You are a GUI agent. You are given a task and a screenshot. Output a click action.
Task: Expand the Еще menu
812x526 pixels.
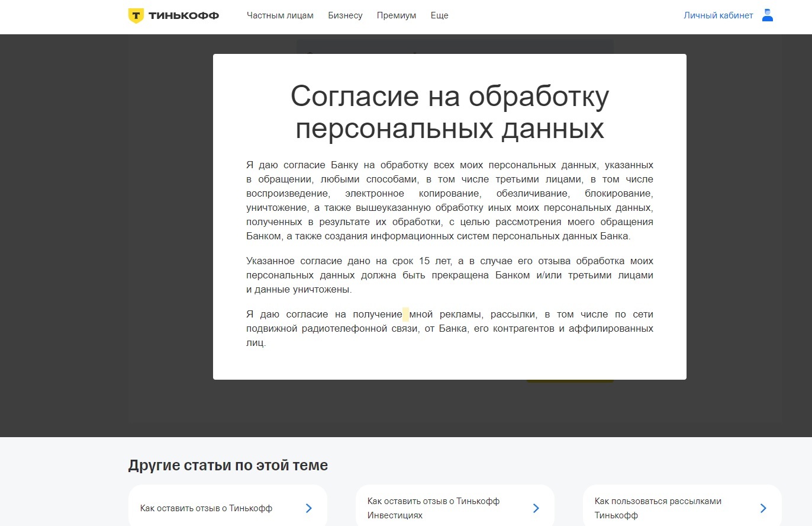click(x=440, y=15)
